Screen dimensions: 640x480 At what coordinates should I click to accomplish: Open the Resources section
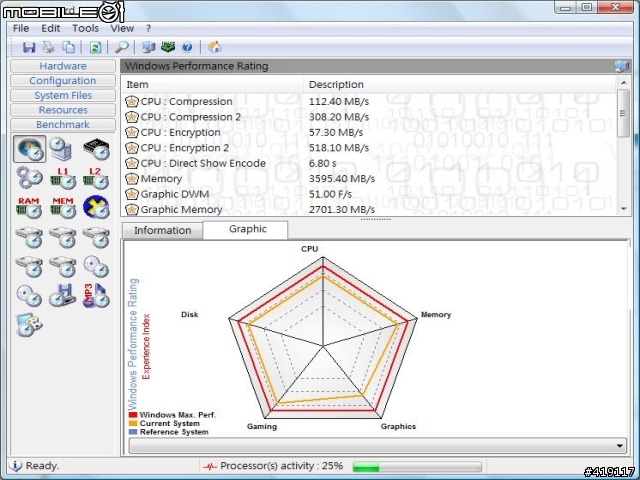tap(63, 110)
